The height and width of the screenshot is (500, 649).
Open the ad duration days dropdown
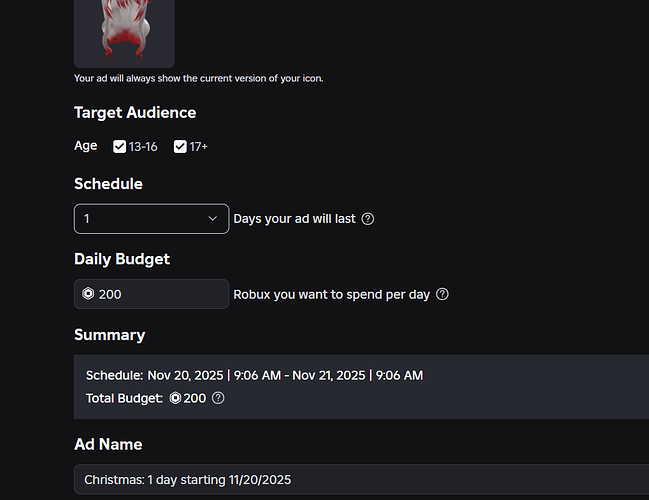pyautogui.click(x=151, y=219)
